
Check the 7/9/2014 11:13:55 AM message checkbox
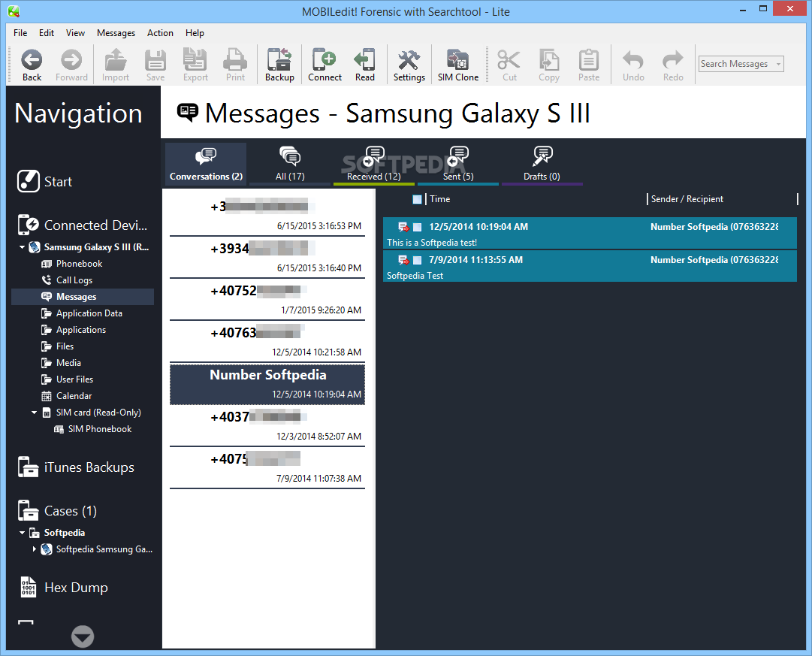(418, 260)
